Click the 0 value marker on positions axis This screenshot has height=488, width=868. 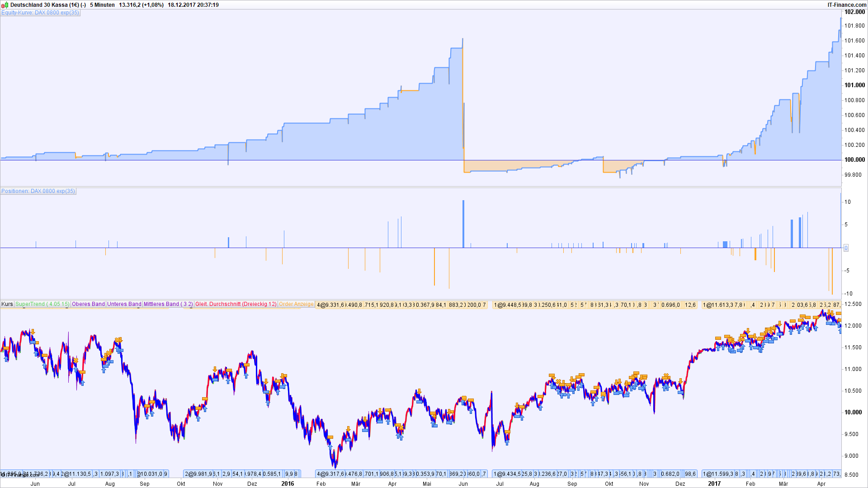pyautogui.click(x=846, y=248)
